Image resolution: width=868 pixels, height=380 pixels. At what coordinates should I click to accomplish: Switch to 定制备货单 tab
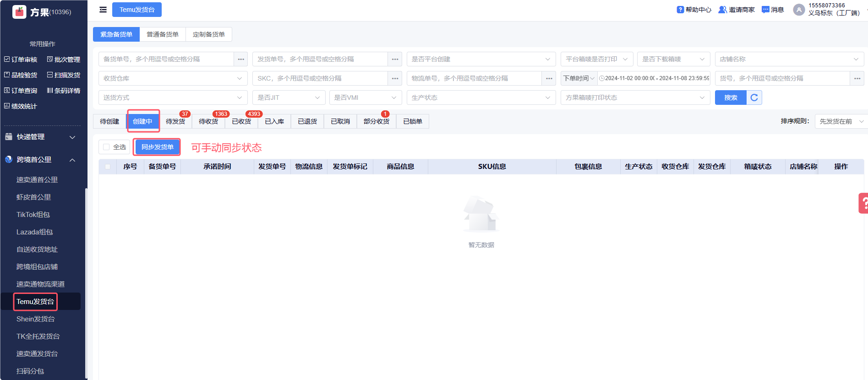tap(209, 34)
